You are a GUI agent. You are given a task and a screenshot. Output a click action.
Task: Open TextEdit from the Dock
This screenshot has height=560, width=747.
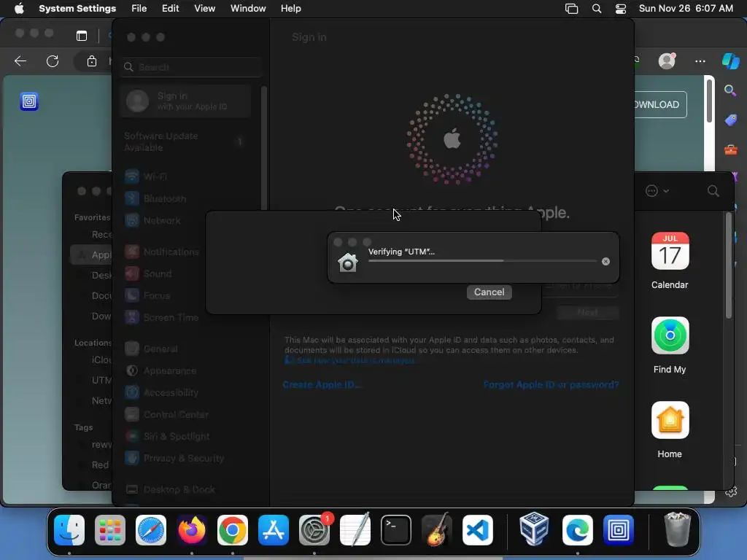(x=355, y=530)
